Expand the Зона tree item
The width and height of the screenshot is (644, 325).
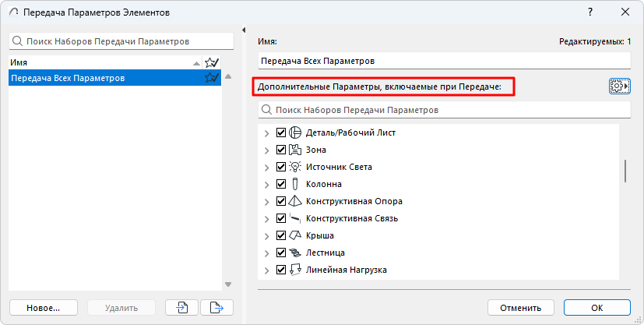point(267,150)
